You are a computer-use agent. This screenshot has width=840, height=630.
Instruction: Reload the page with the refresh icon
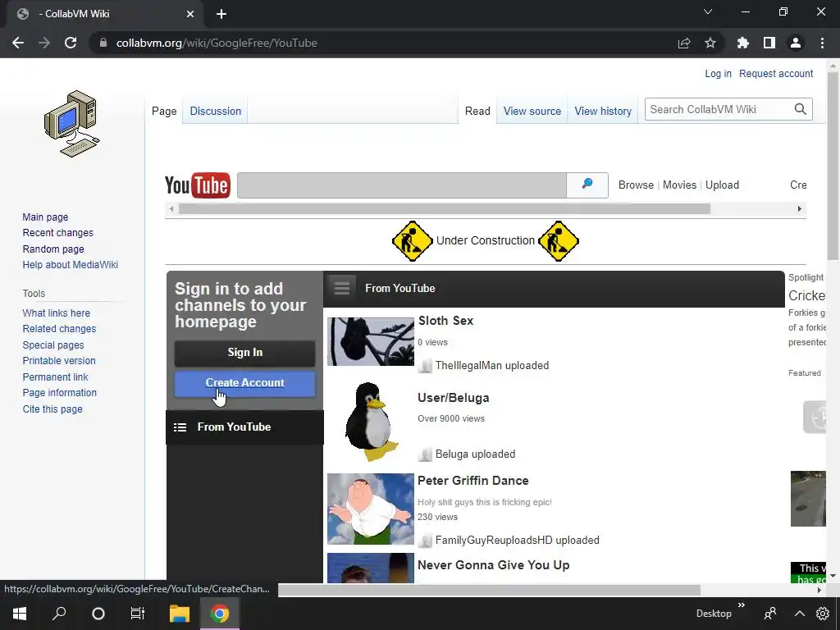point(71,43)
